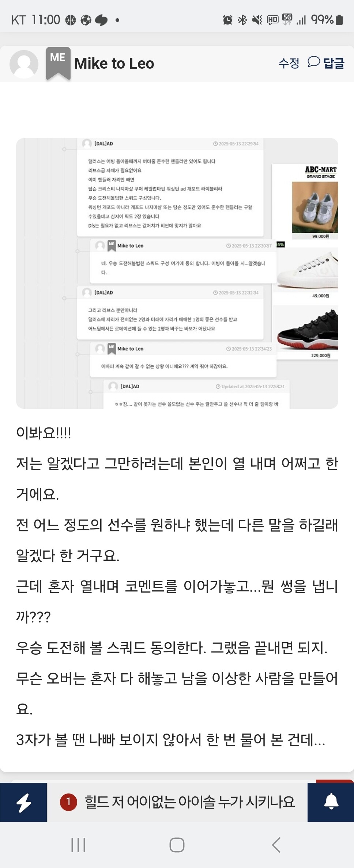Tap the battery indicator icon
The width and height of the screenshot is (354, 868).
coord(339,20)
